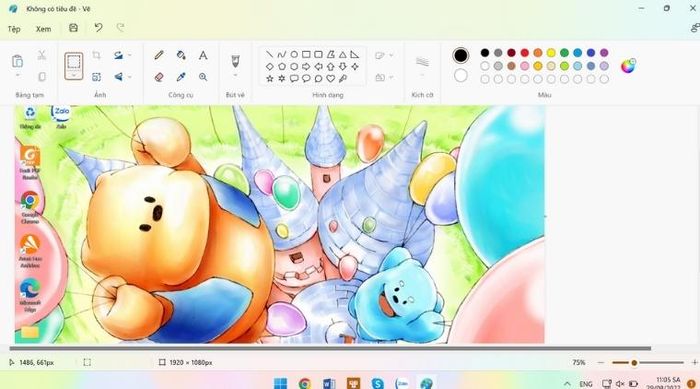The height and width of the screenshot is (389, 700).
Task: Show hidden system tray icons
Action: [x=567, y=384]
